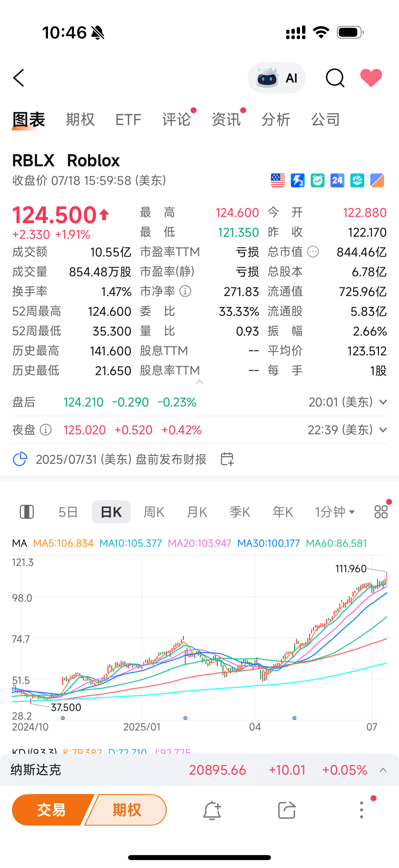Select 日K chart period
Viewport: 399px width, 868px height.
click(x=111, y=512)
